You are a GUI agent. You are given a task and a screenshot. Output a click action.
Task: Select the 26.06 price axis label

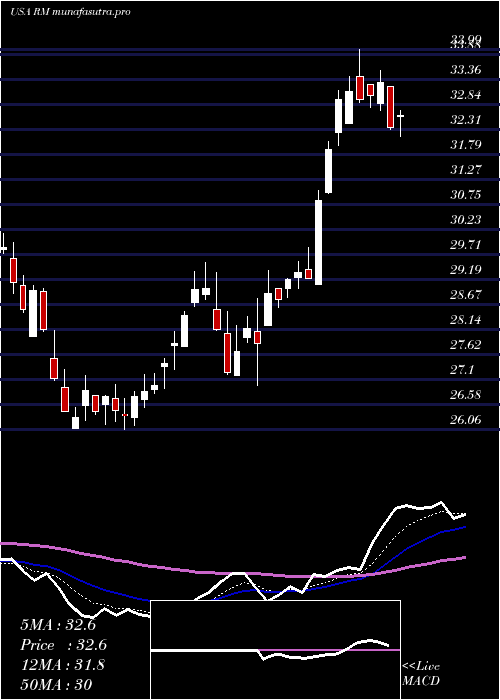[466, 420]
